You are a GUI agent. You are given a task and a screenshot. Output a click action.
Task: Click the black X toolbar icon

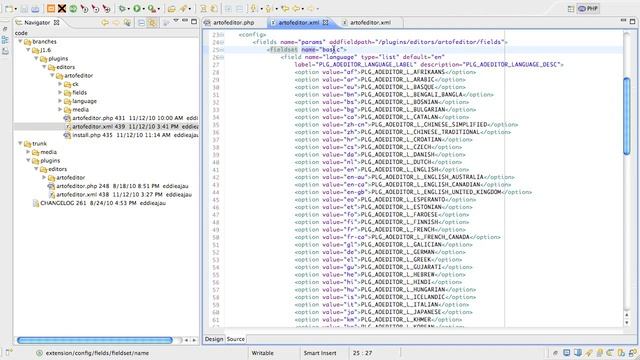tap(62, 8)
